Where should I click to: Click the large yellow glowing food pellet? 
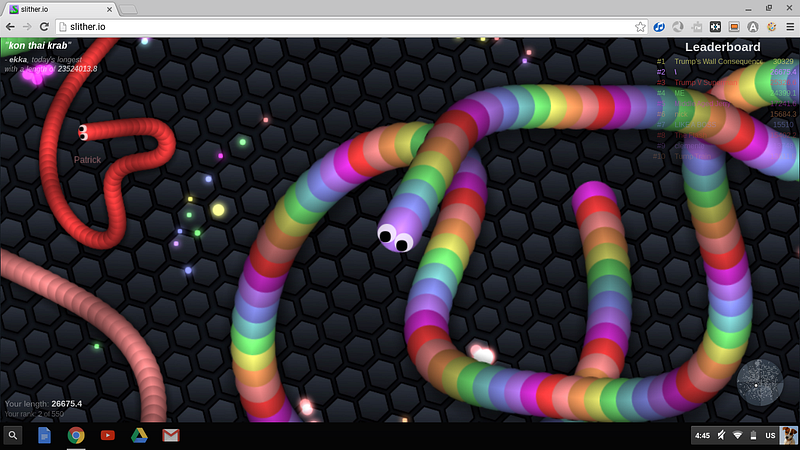(x=218, y=210)
